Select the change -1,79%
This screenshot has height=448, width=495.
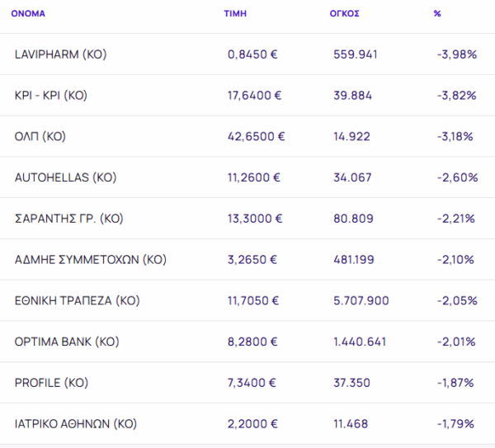coord(455,424)
